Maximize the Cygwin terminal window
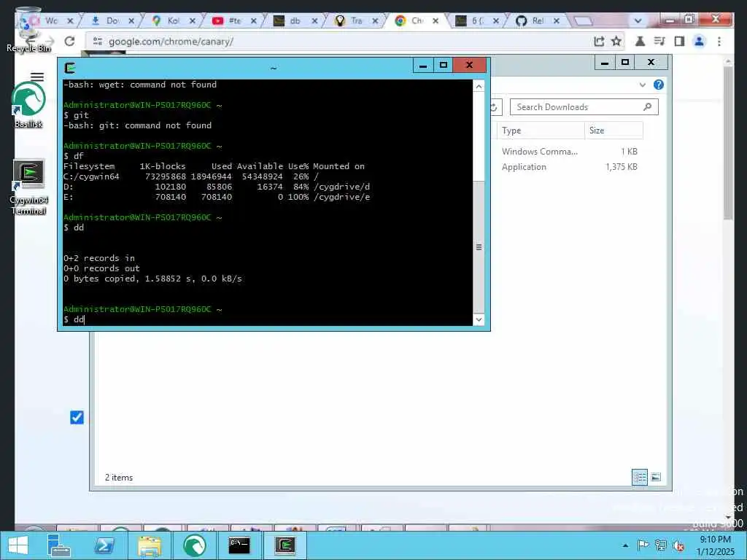747x560 pixels. tap(444, 65)
